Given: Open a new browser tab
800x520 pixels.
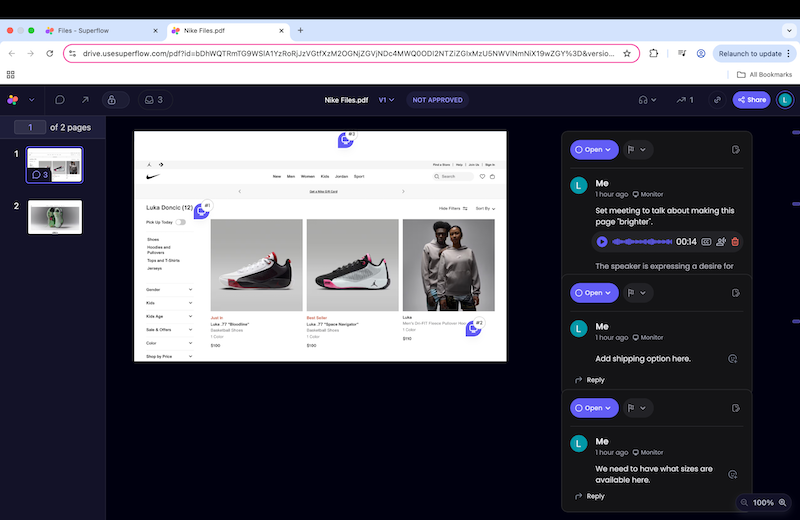Looking at the screenshot, I should tap(301, 31).
